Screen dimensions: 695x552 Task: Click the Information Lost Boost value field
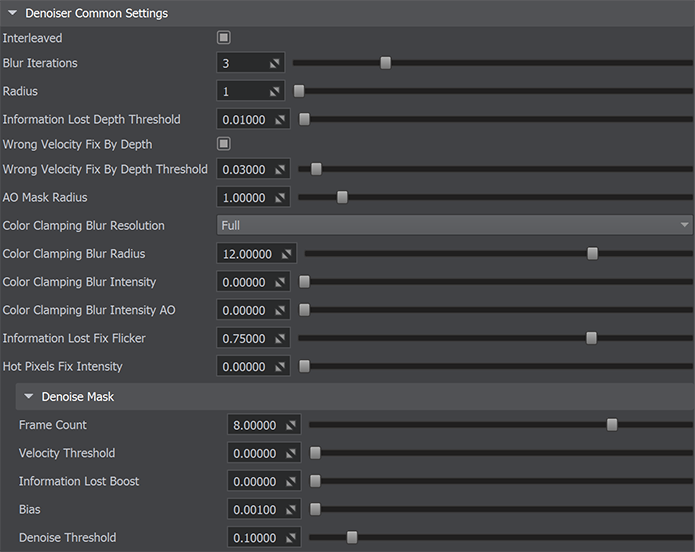pos(264,481)
